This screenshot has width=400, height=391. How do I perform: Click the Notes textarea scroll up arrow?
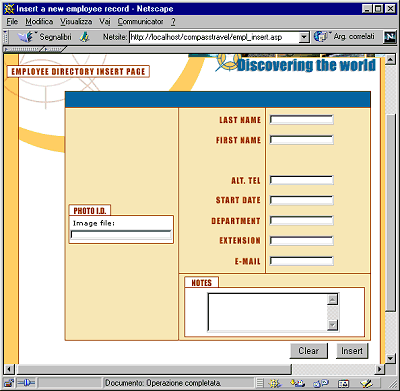coord(332,299)
